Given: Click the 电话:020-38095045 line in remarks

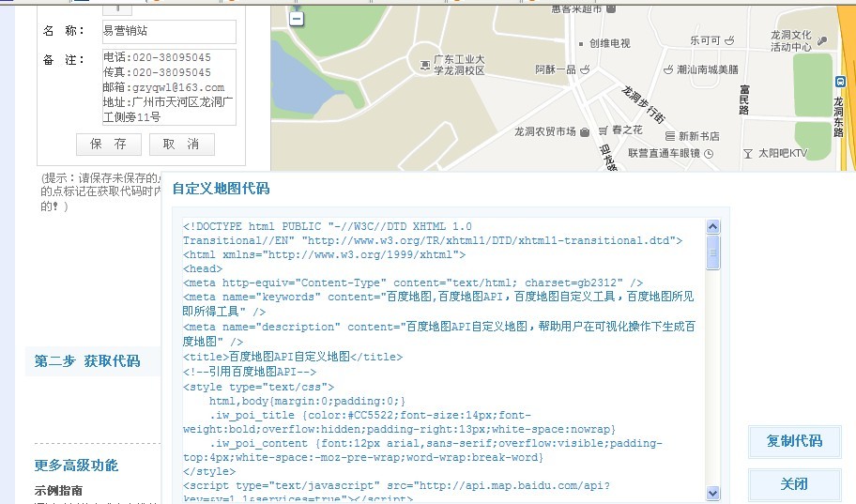Looking at the screenshot, I should 157,57.
